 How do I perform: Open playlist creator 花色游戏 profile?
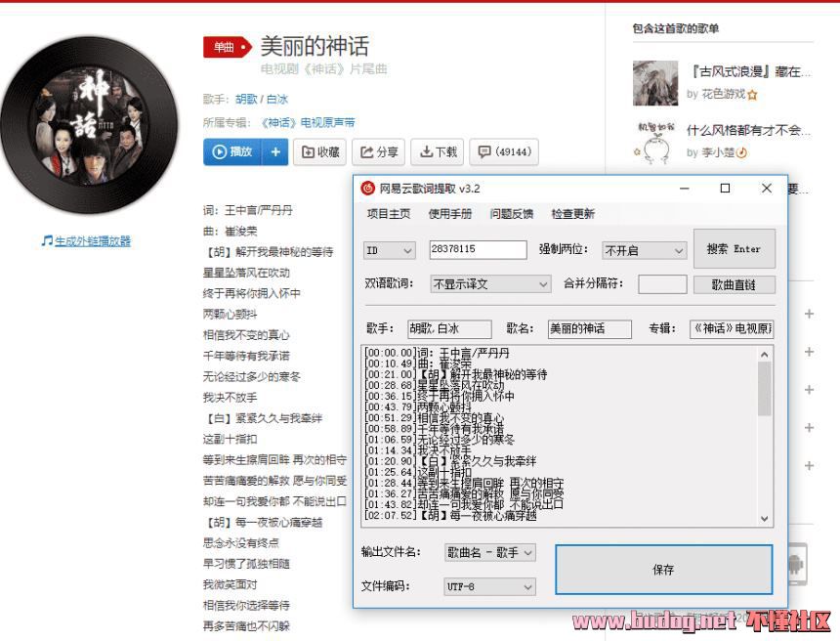click(723, 95)
